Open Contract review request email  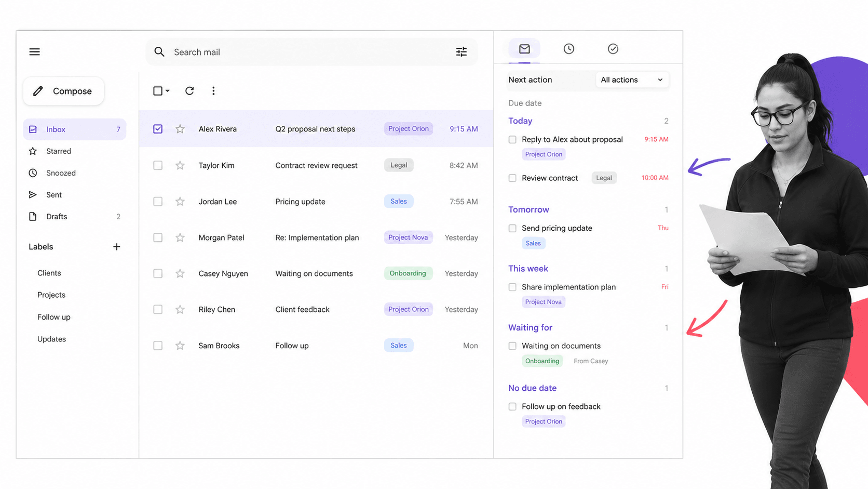point(316,165)
